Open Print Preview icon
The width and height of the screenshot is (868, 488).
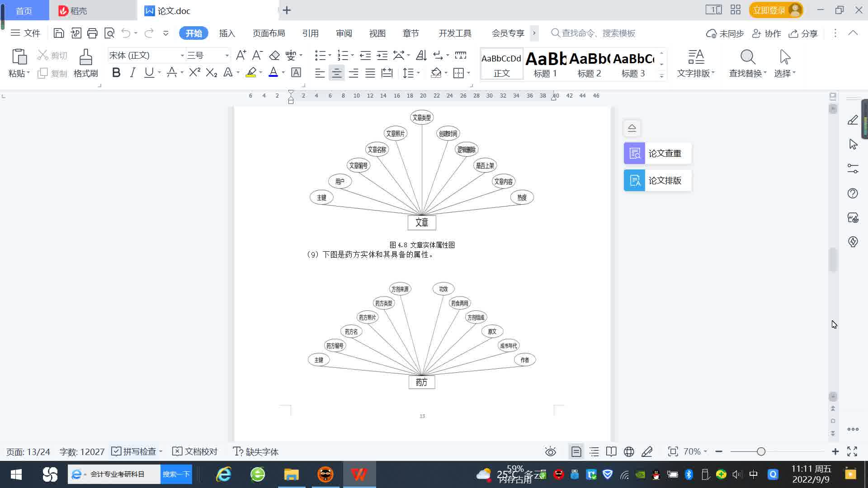(109, 33)
